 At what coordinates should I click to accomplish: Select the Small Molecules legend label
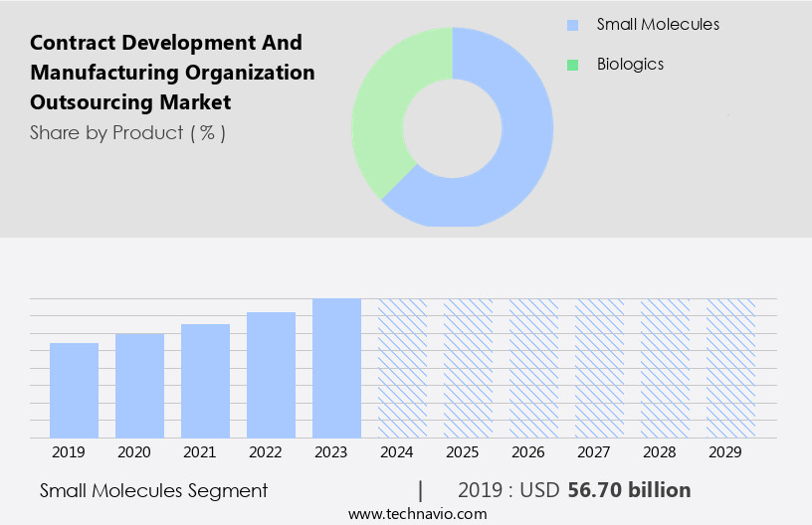pos(658,24)
